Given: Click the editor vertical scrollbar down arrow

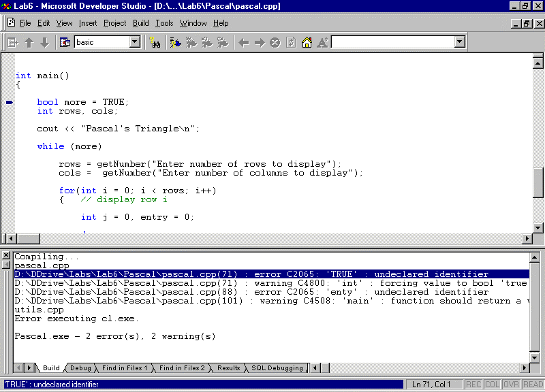Looking at the screenshot, I should pos(538,228).
